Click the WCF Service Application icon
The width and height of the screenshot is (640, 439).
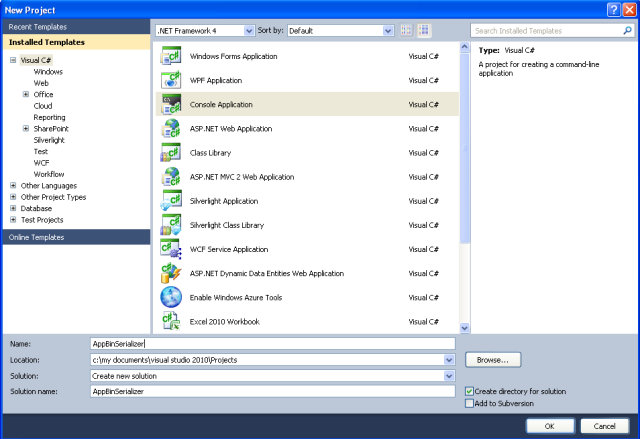(170, 249)
